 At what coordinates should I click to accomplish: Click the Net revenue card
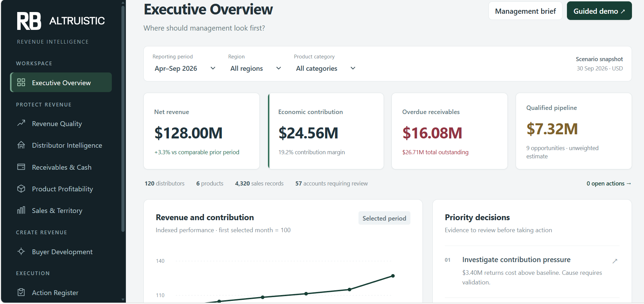202,131
